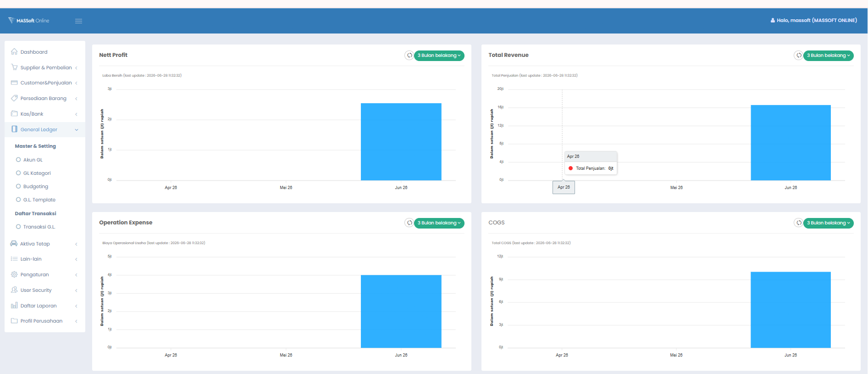Click the circle bullet beside Budgeting

tap(18, 186)
